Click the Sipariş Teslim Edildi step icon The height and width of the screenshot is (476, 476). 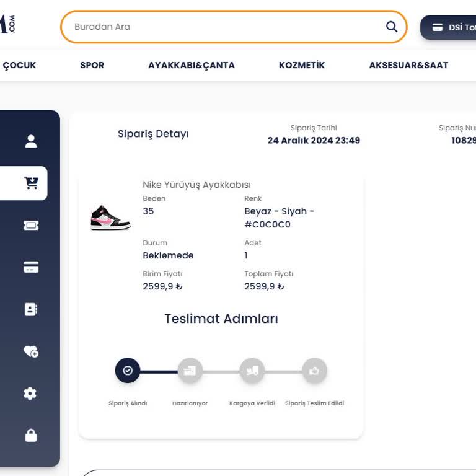click(x=314, y=371)
